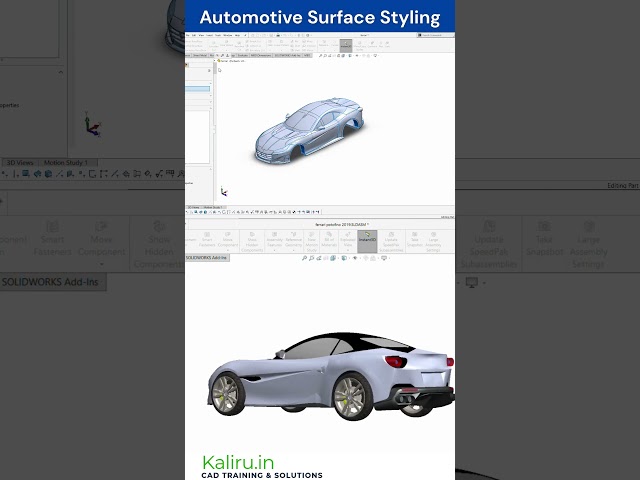Expand the arrow under Move Component, center ribbon
Image resolution: width=640 pixels, height=480 pixels.
click(228, 250)
